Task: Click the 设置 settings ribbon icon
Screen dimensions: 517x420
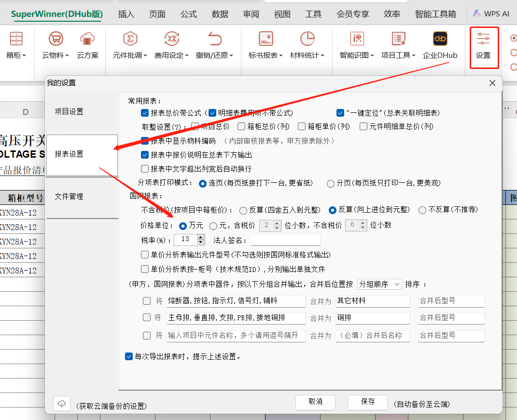Action: (483, 39)
